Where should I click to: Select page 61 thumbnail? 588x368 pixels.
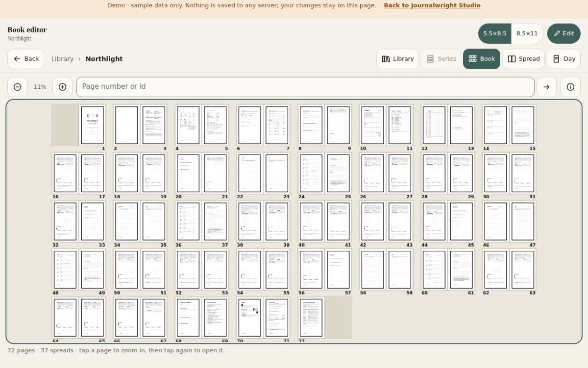point(462,269)
